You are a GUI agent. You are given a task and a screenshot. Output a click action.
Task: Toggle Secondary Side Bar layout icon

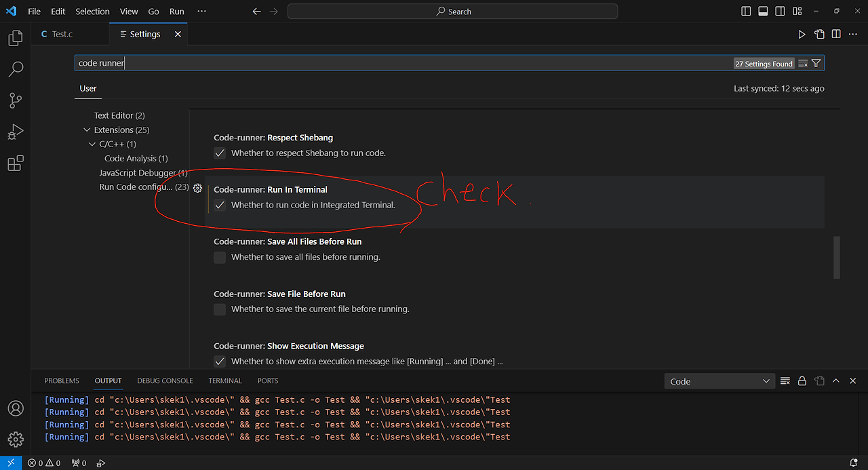tap(780, 12)
